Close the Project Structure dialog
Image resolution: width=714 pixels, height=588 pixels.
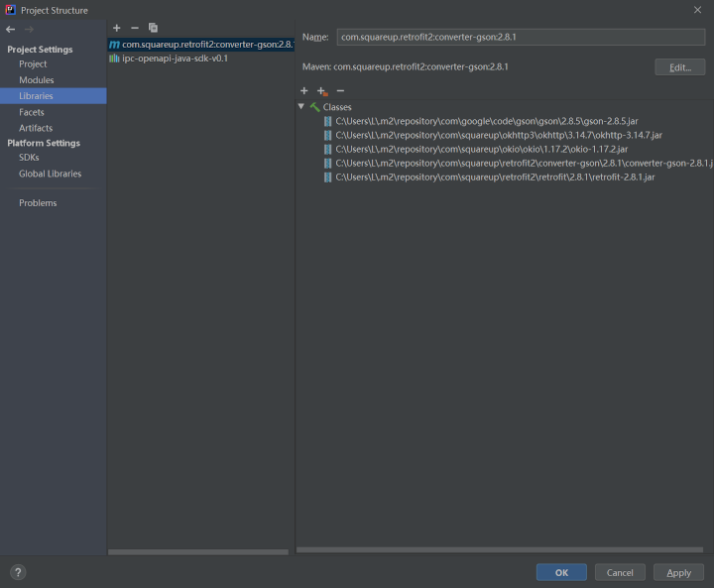coord(697,10)
